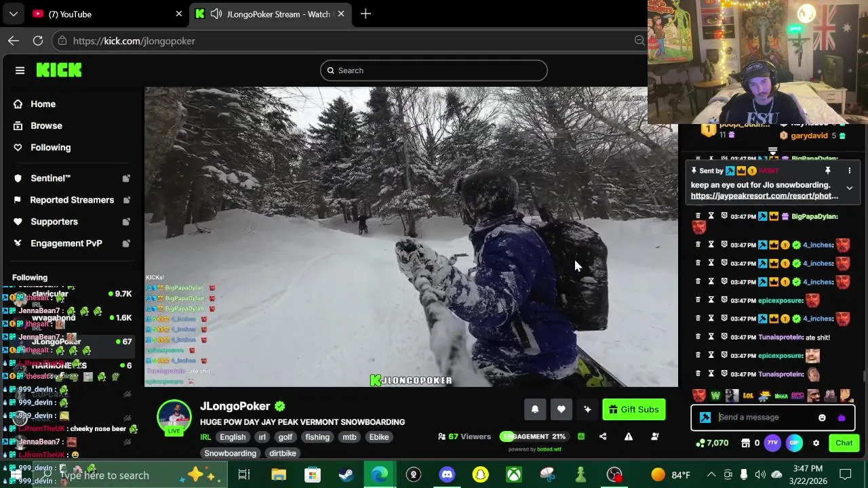This screenshot has height=488, width=868.
Task: Click the sparkle icon beside Gift Subs
Action: (x=587, y=409)
